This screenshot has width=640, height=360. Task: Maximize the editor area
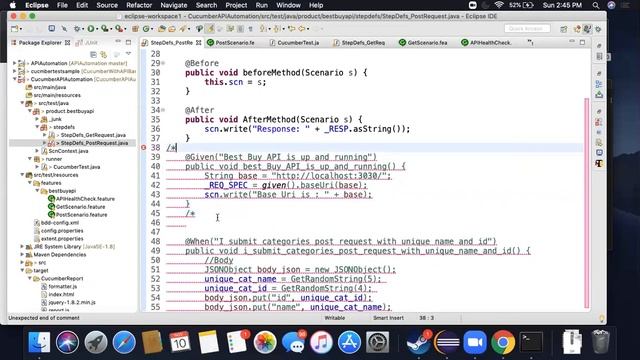[x=582, y=42]
